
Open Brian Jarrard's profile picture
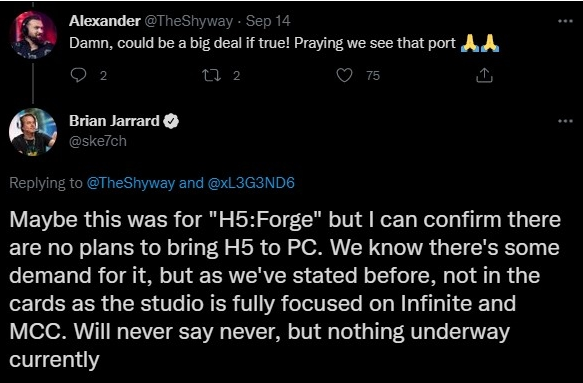point(33,132)
